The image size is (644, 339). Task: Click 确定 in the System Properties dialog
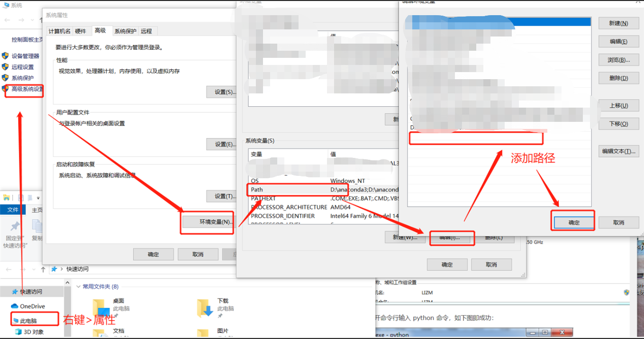154,254
